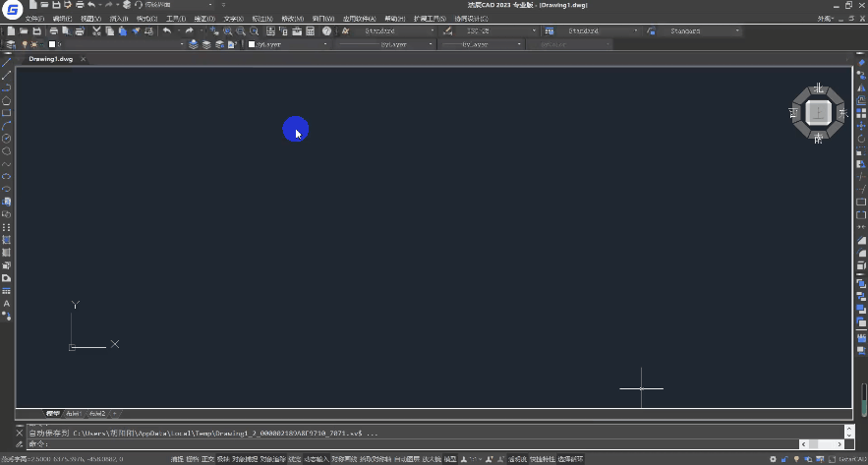
Task: Click the Zoom Realtime magnifier icon
Action: (x=227, y=31)
